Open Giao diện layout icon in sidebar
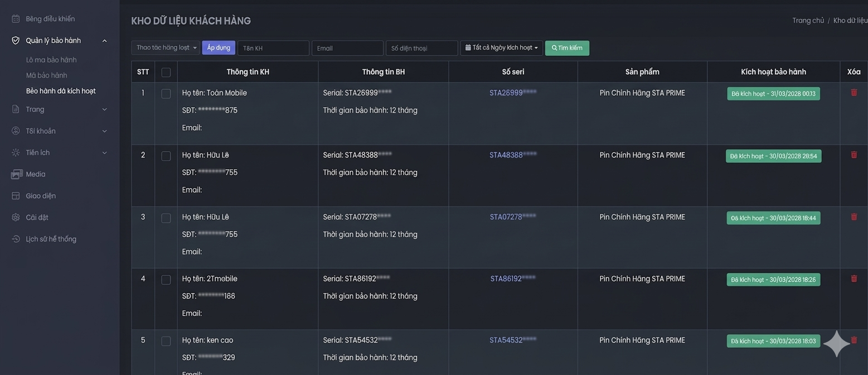 [16, 196]
